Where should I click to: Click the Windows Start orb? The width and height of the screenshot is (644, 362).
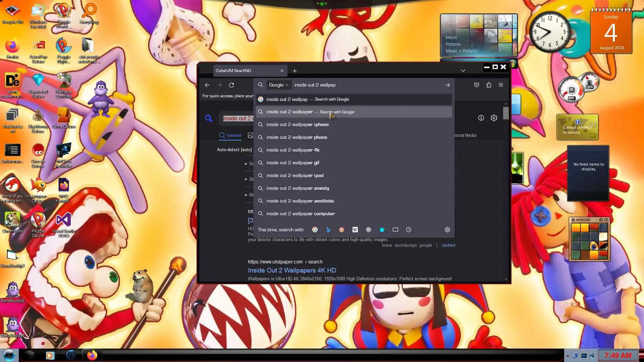click(9, 355)
